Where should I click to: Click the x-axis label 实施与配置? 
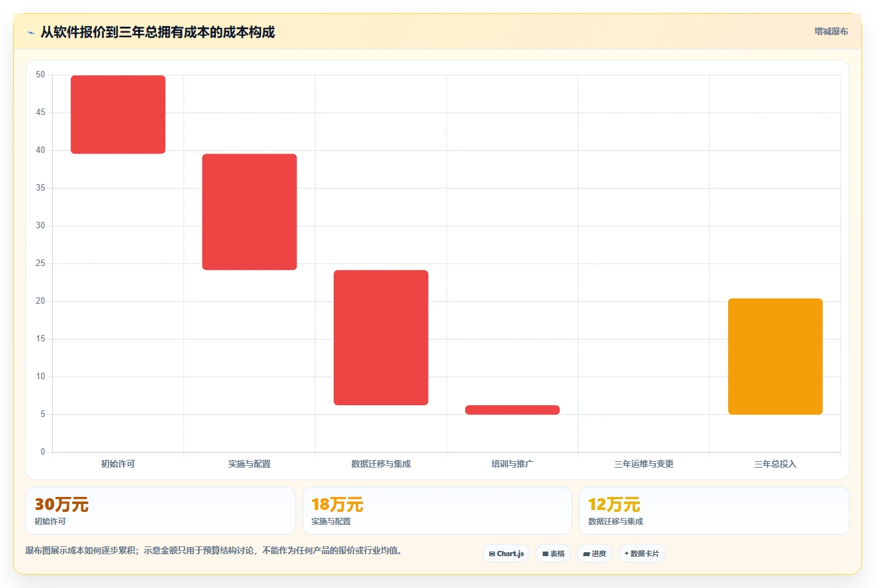point(249,464)
